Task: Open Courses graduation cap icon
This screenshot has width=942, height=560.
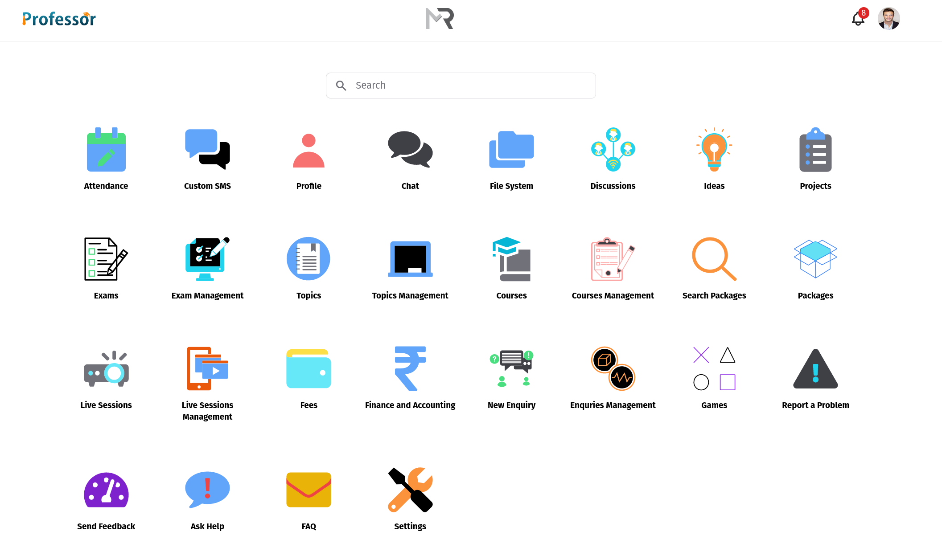Action: tap(511, 259)
